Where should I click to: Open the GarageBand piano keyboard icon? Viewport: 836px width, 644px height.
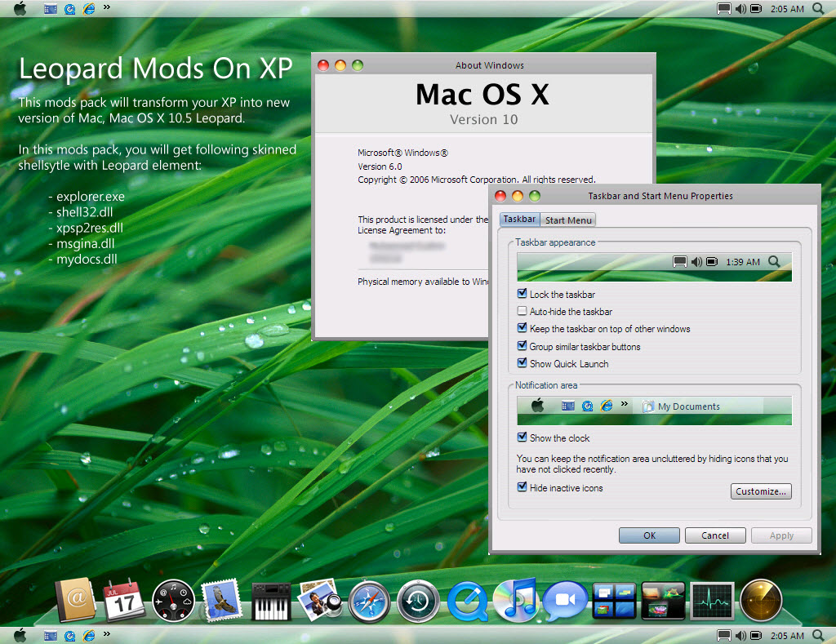(271, 602)
